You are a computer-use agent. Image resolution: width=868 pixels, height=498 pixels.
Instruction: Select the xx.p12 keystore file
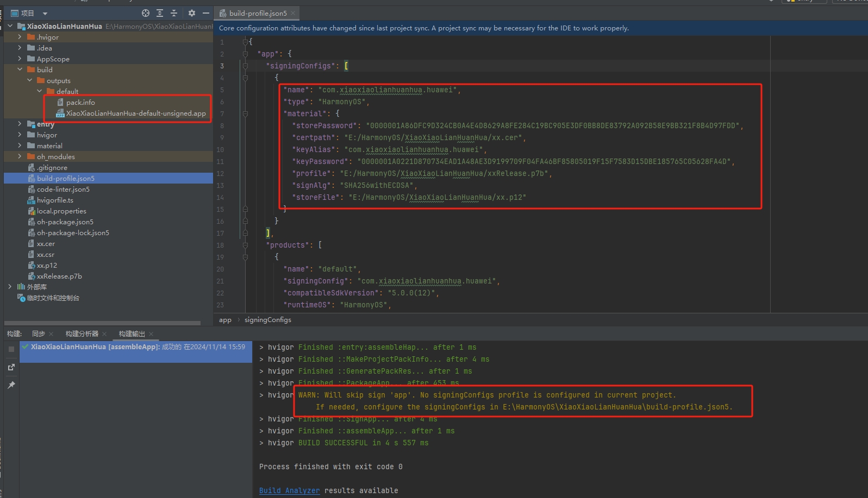coord(47,265)
